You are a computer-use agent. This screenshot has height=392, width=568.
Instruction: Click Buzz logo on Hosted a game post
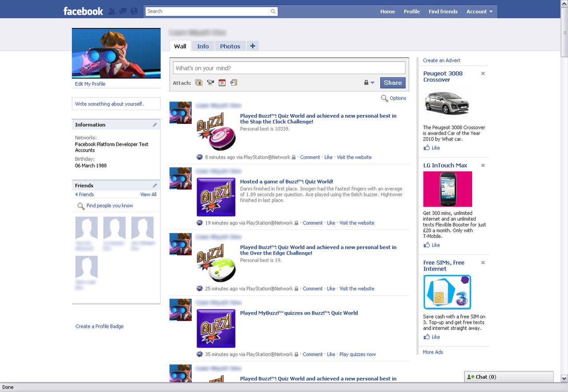point(216,197)
